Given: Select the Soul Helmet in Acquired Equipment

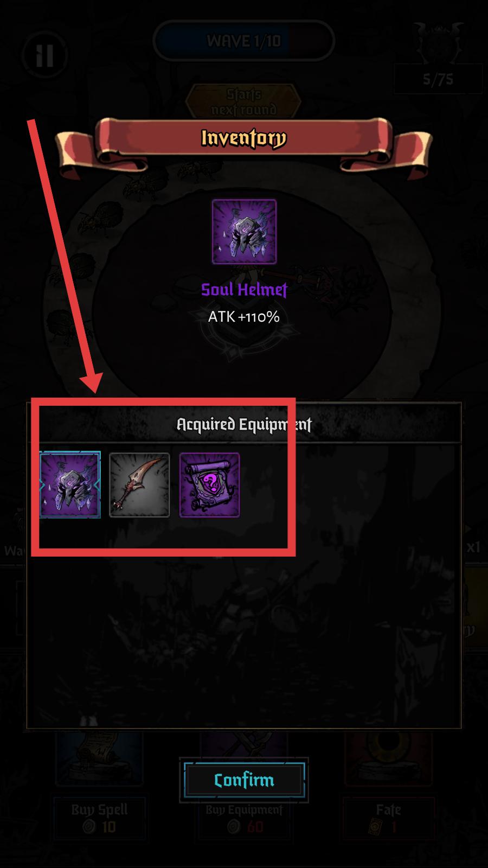Looking at the screenshot, I should [x=70, y=485].
